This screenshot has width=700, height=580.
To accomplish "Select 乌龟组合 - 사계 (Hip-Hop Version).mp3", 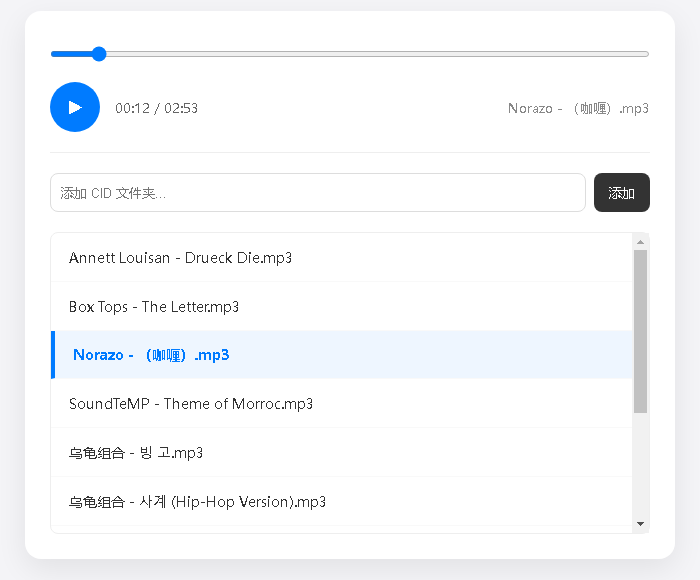I will click(x=197, y=502).
